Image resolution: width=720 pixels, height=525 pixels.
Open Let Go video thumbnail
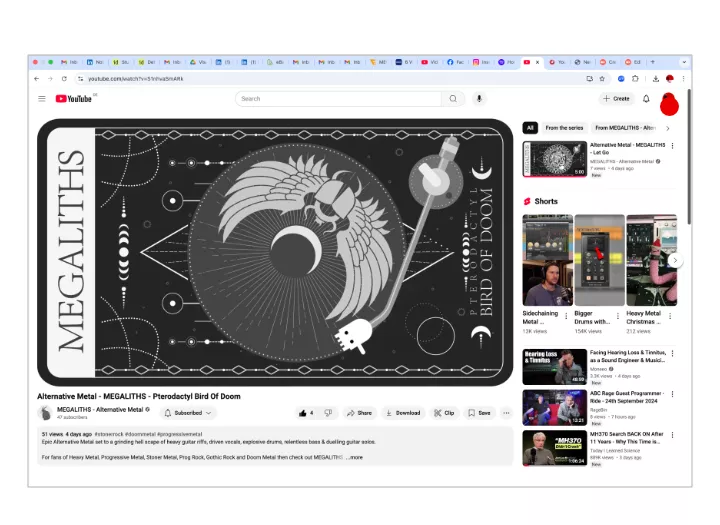tap(555, 159)
